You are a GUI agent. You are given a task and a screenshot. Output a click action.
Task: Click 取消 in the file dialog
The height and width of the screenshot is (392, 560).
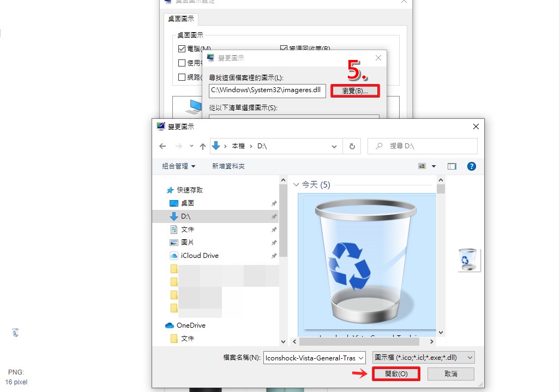tap(451, 374)
